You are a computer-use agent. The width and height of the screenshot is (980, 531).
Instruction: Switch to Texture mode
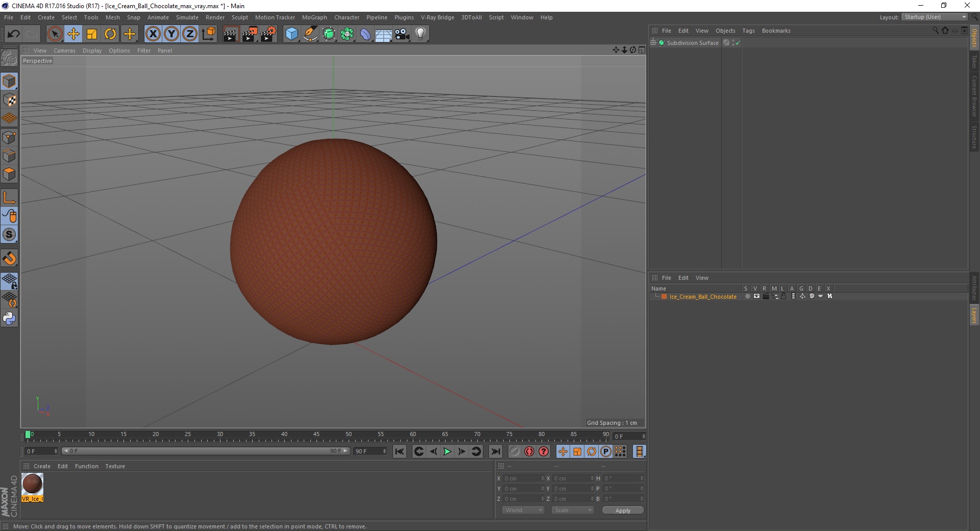coord(9,100)
